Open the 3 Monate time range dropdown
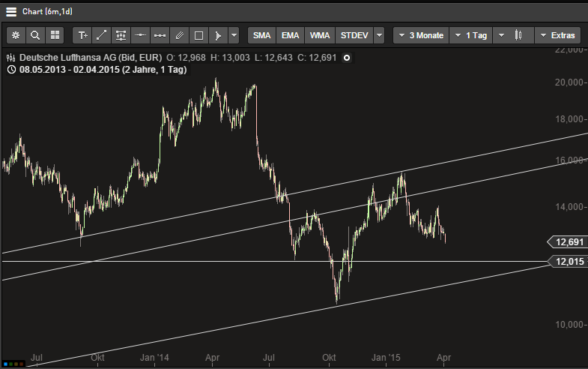Screen dimensions: 588x369 click(x=420, y=35)
